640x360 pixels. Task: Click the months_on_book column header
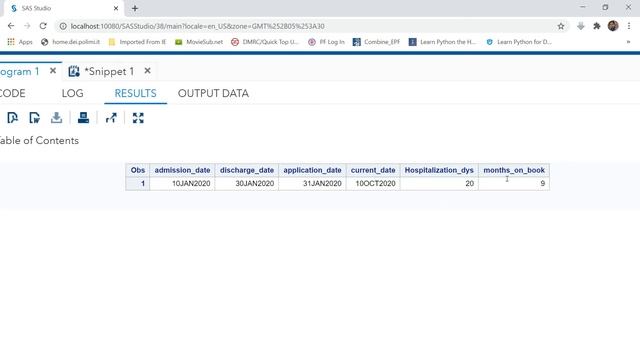click(514, 170)
